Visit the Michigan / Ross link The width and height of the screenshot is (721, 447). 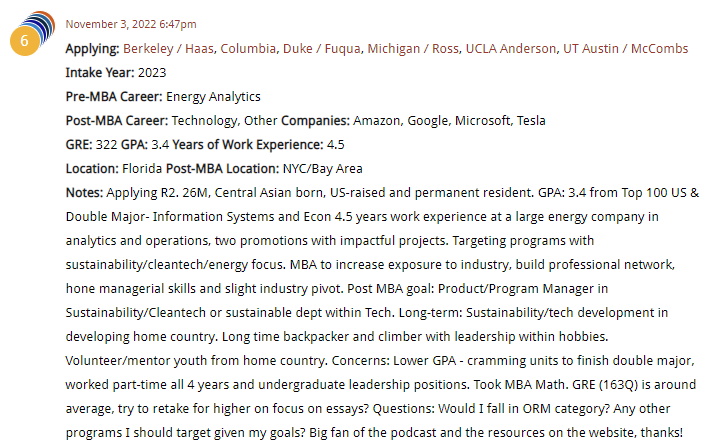click(413, 49)
